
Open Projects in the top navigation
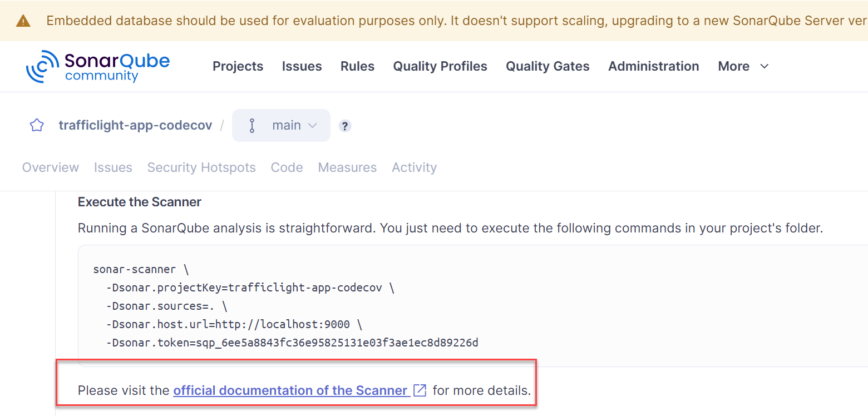[x=238, y=66]
